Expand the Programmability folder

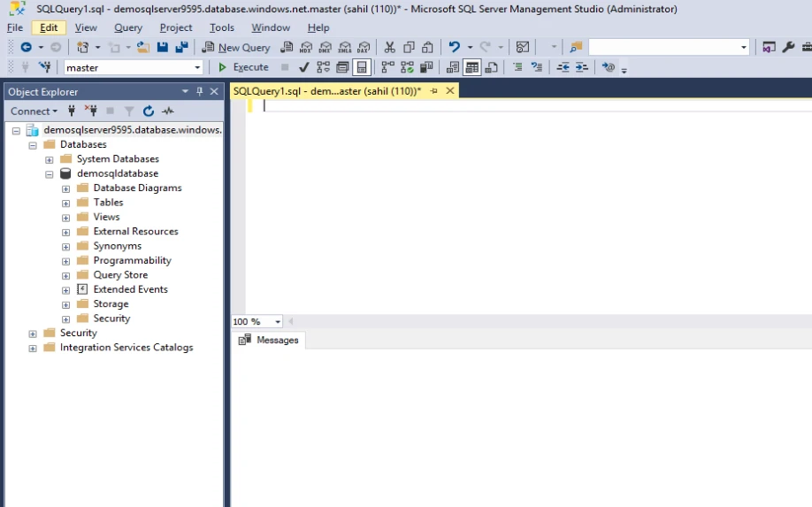coord(65,261)
